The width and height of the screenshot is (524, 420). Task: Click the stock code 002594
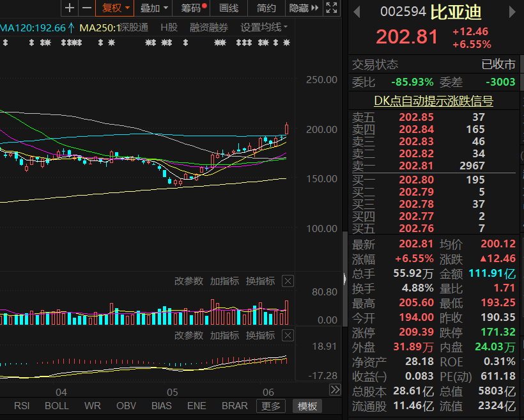[x=403, y=12]
